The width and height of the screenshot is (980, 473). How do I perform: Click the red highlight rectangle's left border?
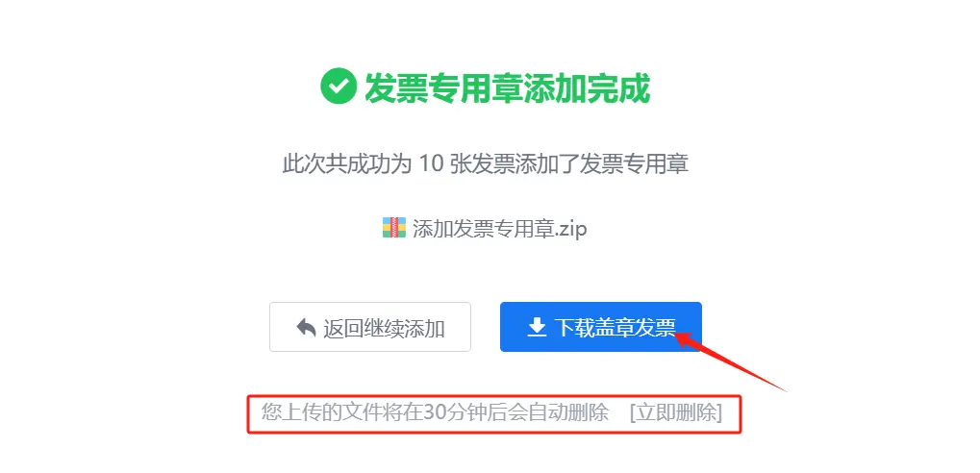248,413
